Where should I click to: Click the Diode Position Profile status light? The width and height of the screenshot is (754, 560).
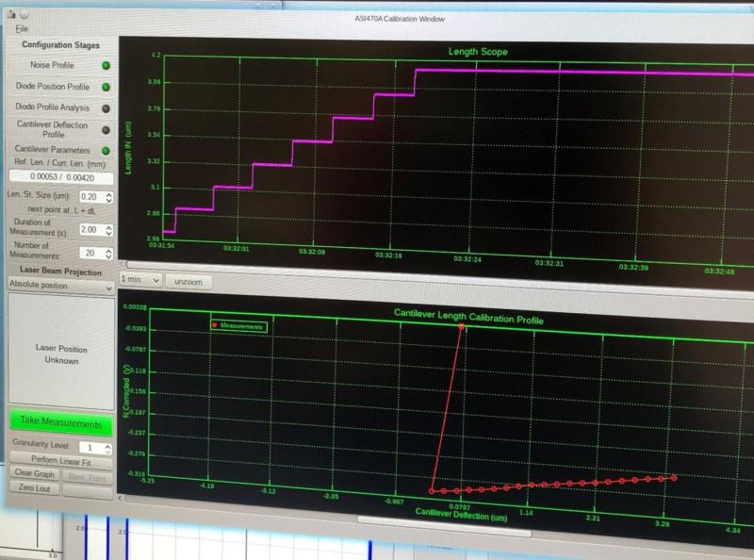coord(104,87)
